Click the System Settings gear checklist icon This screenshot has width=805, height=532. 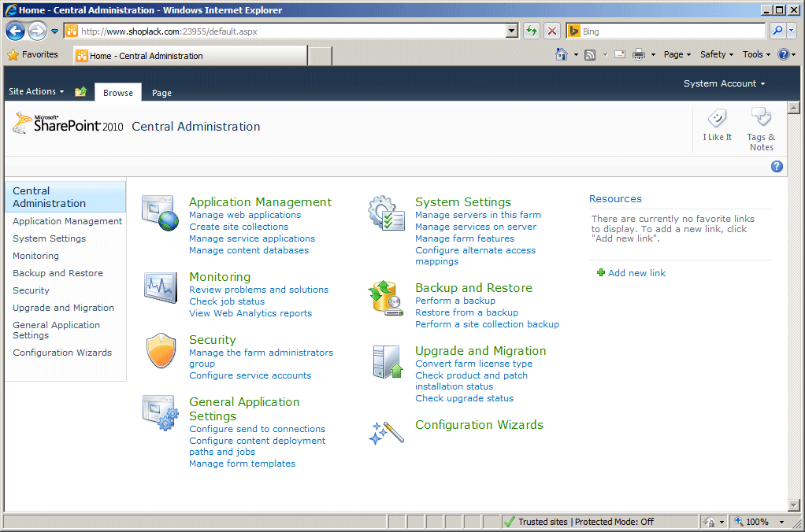pyautogui.click(x=386, y=213)
